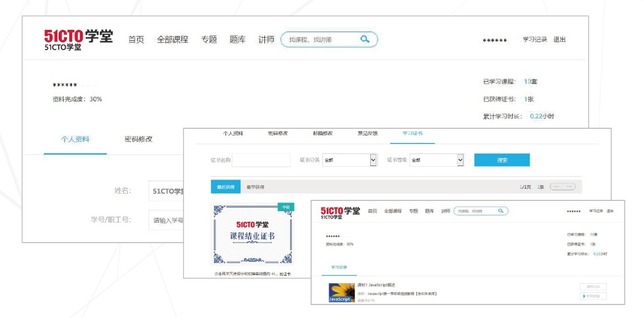Click the blue 搜索 button
Viewport: 644px width, 318px height.
coord(501,160)
